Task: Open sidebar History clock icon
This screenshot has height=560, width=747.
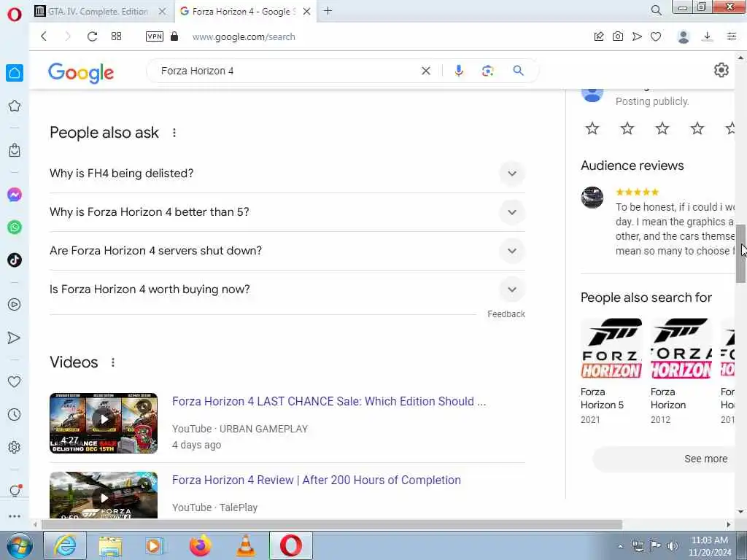Action: click(15, 414)
